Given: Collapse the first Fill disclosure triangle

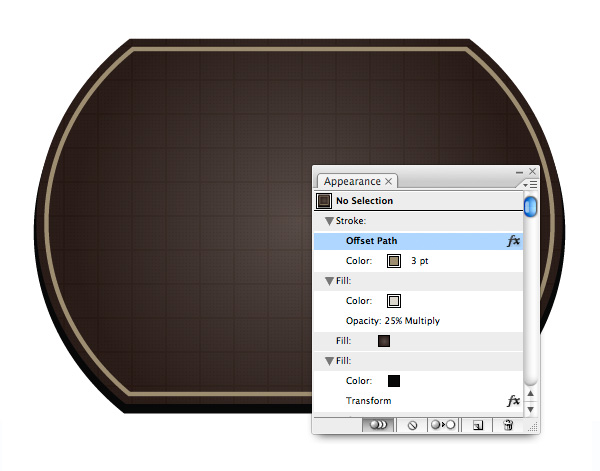Looking at the screenshot, I should point(329,281).
